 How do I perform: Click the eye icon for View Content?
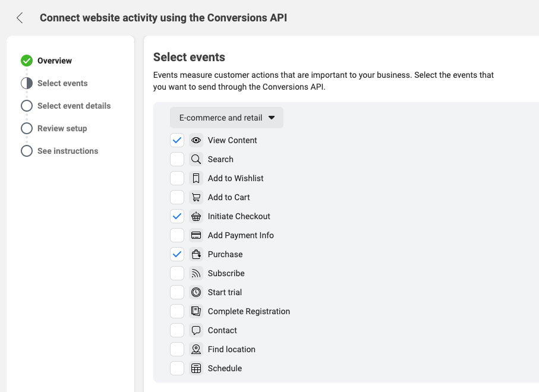click(196, 140)
